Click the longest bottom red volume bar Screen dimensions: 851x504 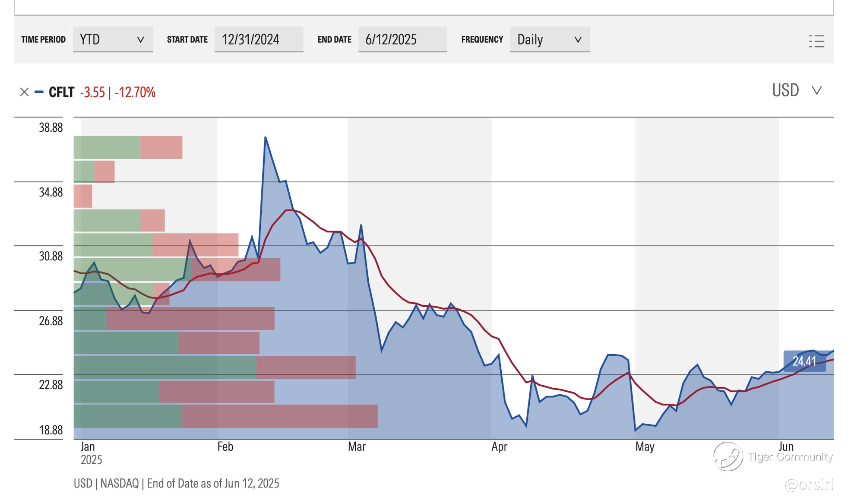point(279,416)
